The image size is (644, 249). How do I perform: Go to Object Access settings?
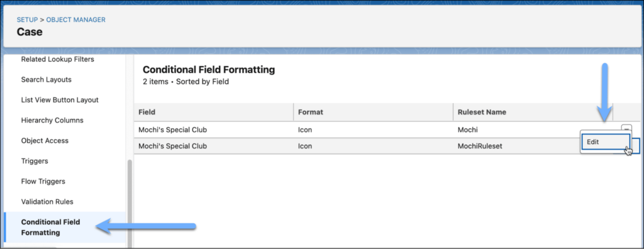tap(45, 140)
